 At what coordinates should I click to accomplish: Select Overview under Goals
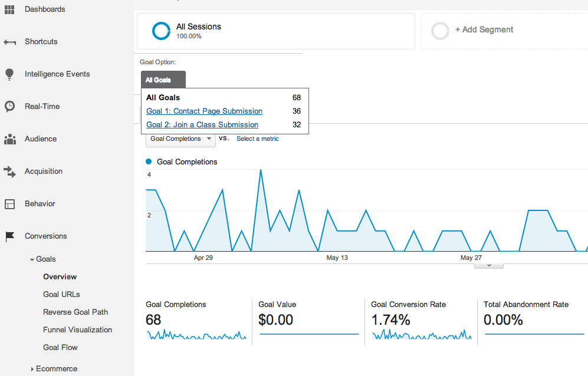point(60,276)
